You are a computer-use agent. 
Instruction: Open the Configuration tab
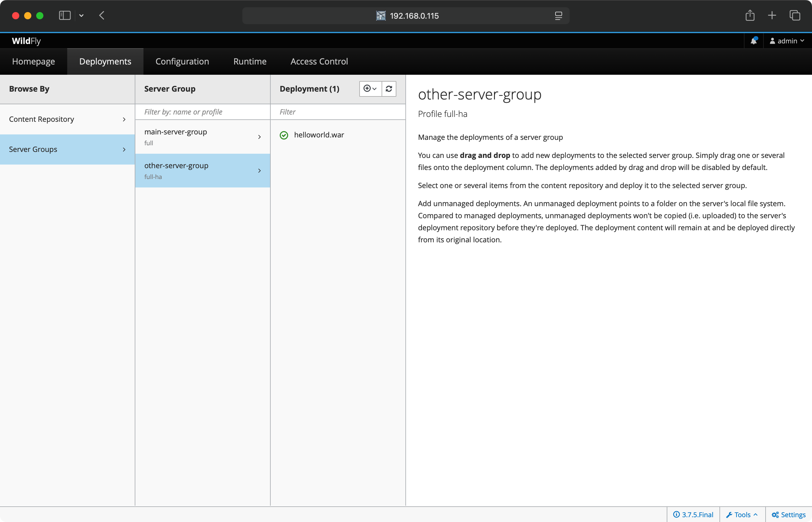point(182,61)
